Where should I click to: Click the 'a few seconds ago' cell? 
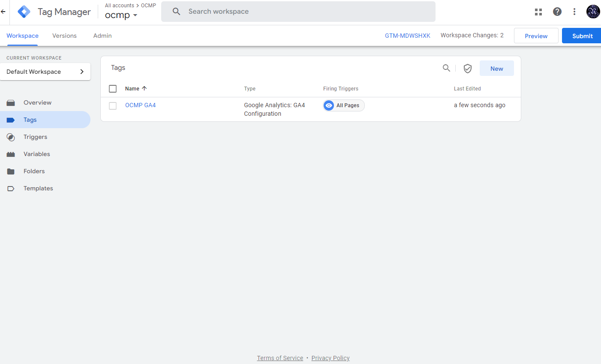pos(479,105)
